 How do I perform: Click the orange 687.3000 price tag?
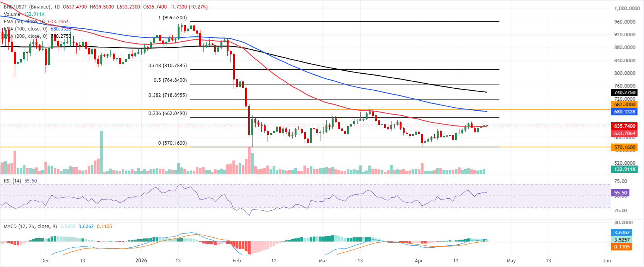pos(624,105)
